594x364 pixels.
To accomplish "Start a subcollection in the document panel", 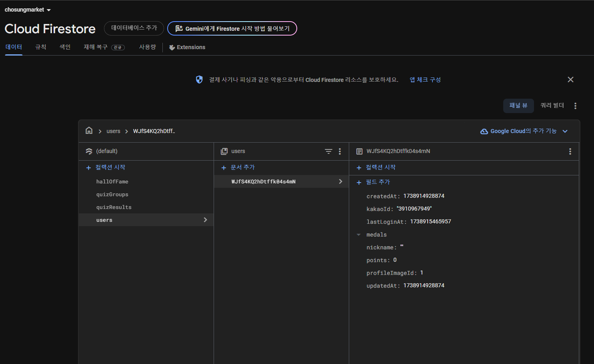I will coord(376,167).
